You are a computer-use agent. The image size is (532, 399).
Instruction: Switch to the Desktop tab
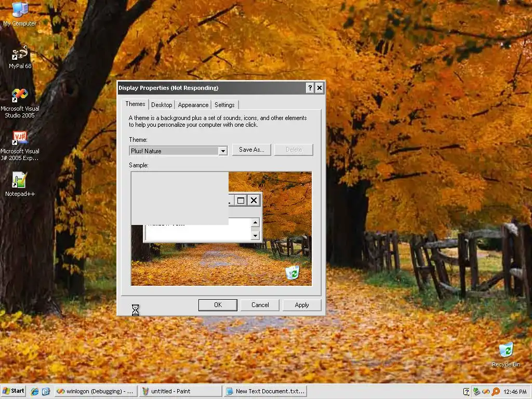tap(162, 105)
